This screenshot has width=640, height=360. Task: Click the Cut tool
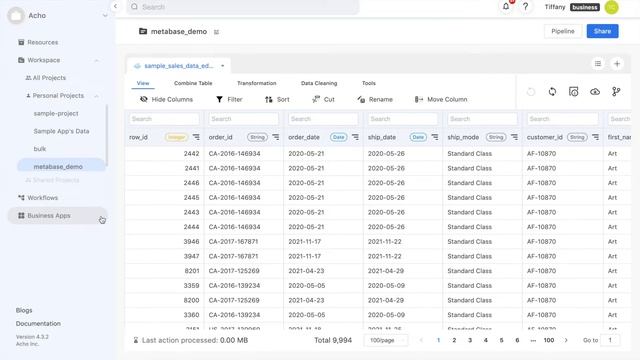point(323,99)
